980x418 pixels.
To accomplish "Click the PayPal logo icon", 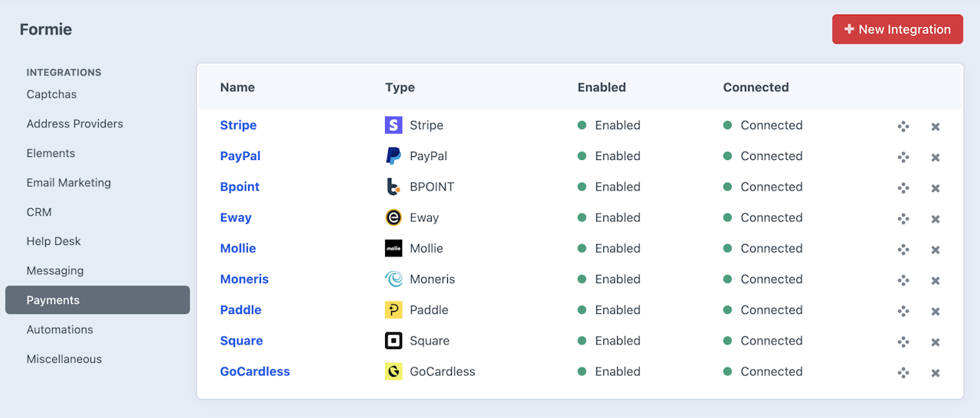I will click(394, 156).
